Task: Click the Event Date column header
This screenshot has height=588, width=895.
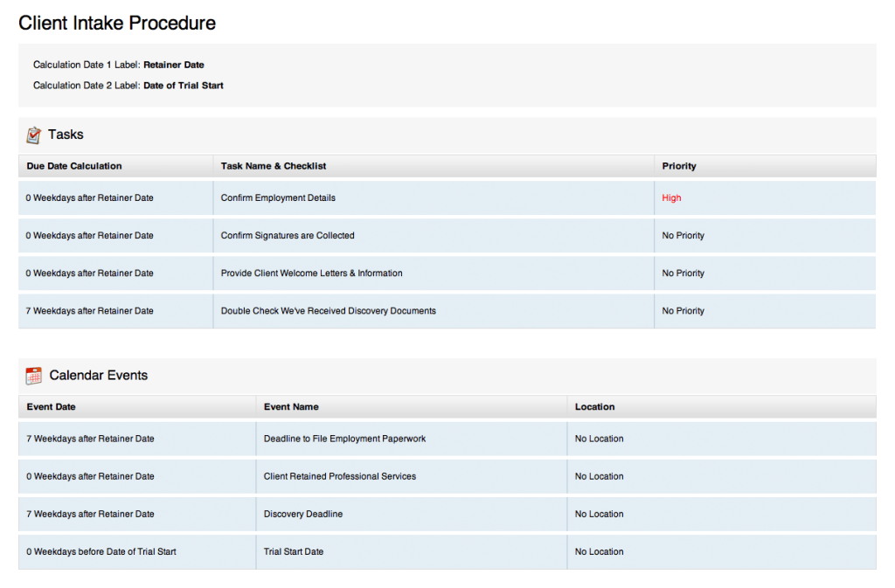Action: pos(52,407)
